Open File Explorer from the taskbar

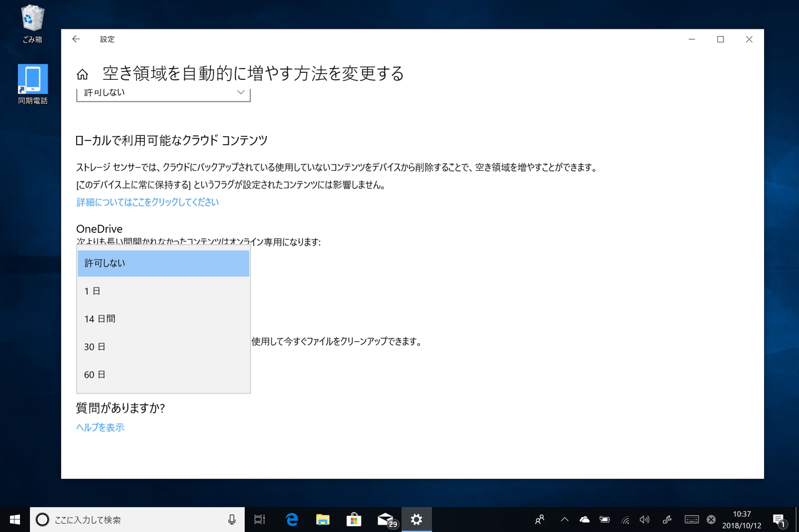323,520
